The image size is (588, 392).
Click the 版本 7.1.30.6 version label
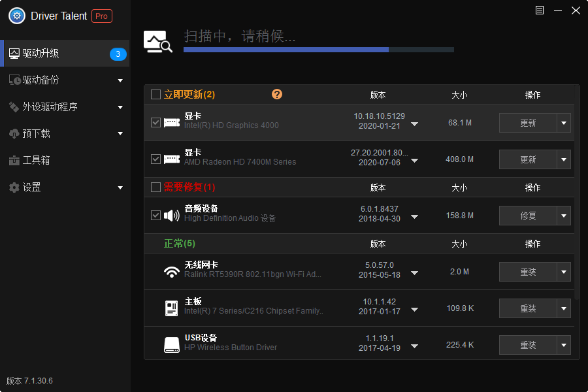[29, 381]
